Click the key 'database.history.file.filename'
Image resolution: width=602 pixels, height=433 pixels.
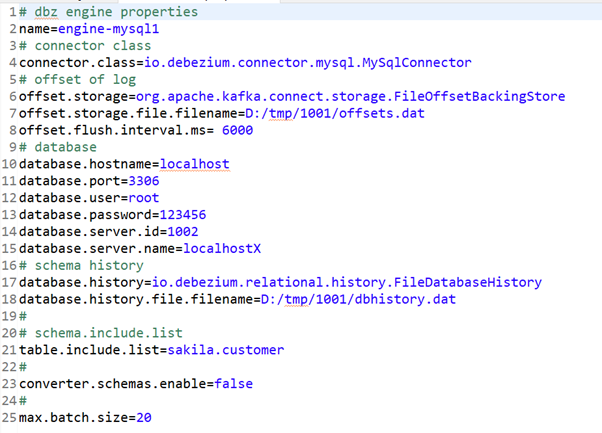pos(136,299)
